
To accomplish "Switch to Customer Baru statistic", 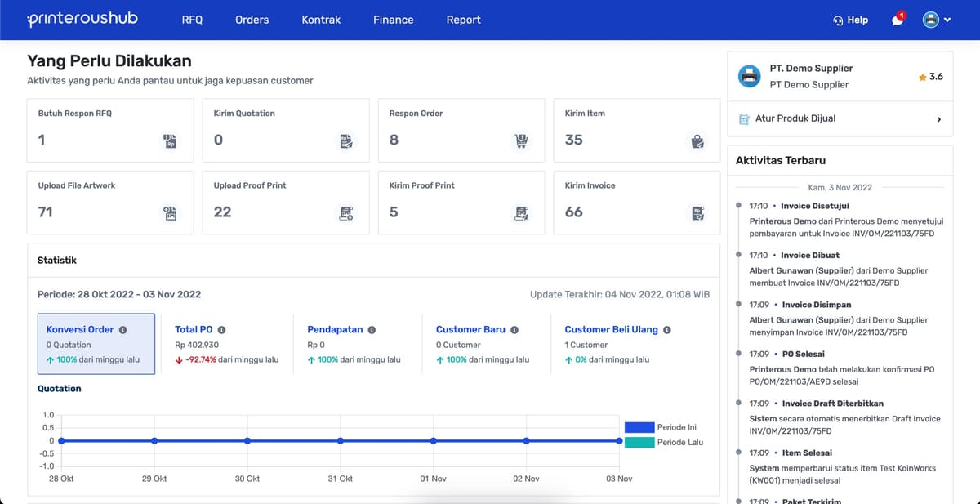I will point(470,330).
